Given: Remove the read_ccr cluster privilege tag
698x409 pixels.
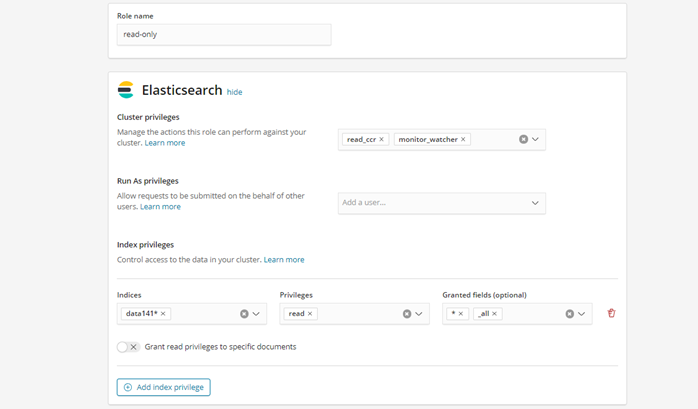Looking at the screenshot, I should [381, 139].
